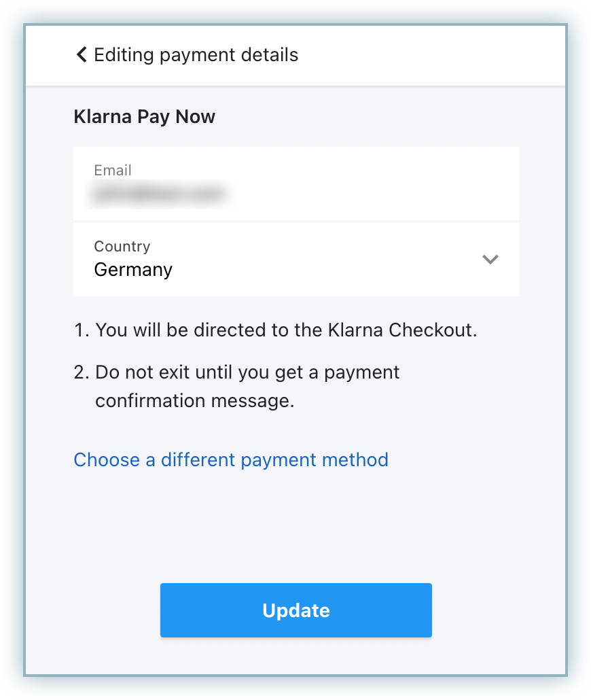Click the word "Editing" in the header
The height and width of the screenshot is (700, 591).
coord(124,54)
